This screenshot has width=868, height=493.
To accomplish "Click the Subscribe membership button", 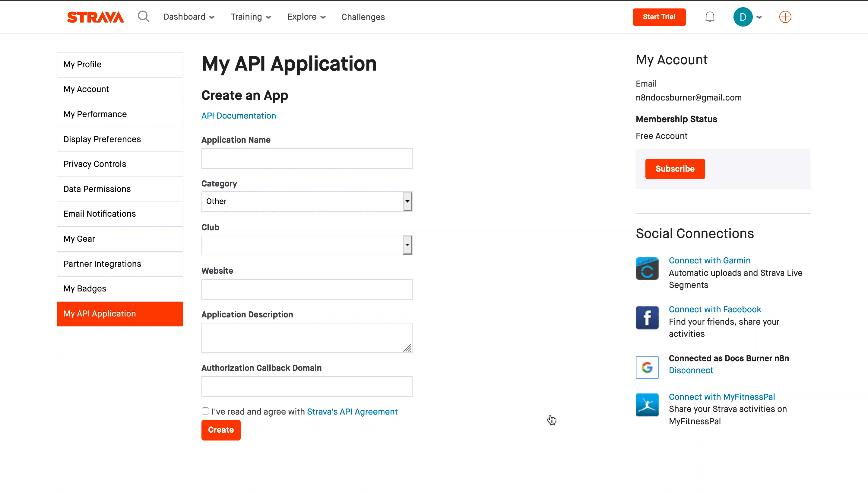I will tap(675, 168).
